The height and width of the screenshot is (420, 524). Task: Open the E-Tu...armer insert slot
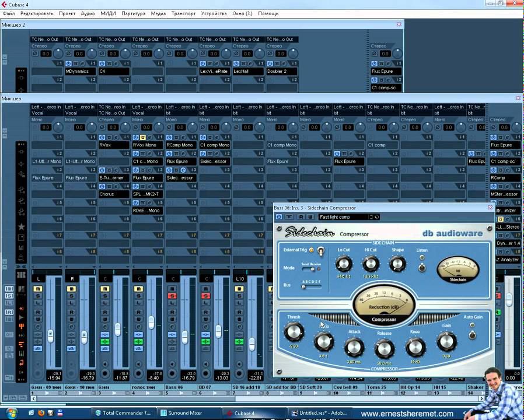pyautogui.click(x=114, y=178)
